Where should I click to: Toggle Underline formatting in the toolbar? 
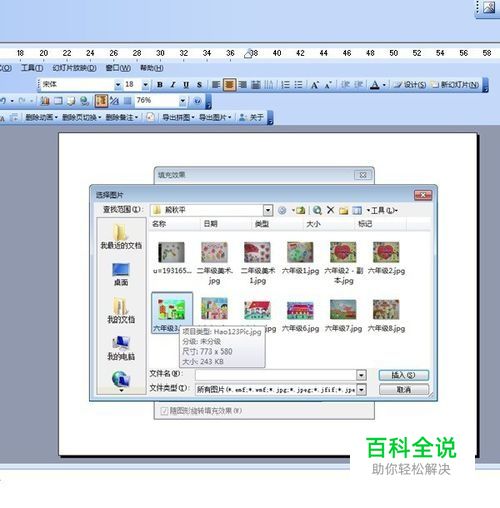(186, 85)
